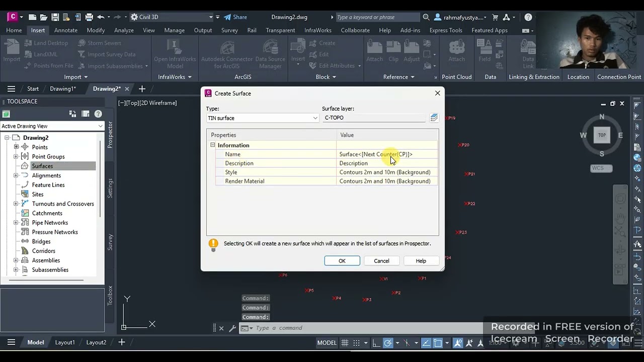
Task: Click the surface layer picker icon
Action: point(434,118)
